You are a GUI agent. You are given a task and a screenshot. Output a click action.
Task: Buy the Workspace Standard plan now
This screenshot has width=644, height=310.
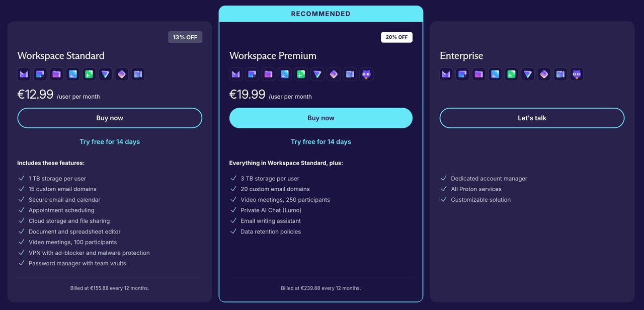110,118
